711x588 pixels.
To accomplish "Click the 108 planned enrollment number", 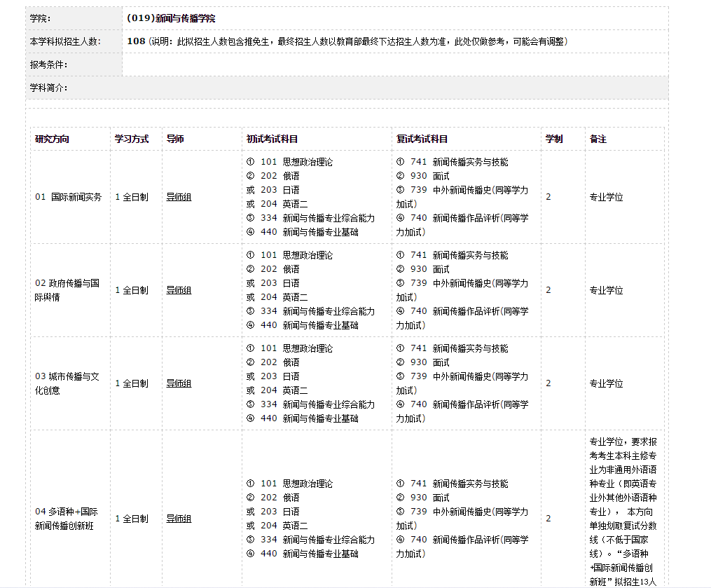I will (136, 41).
